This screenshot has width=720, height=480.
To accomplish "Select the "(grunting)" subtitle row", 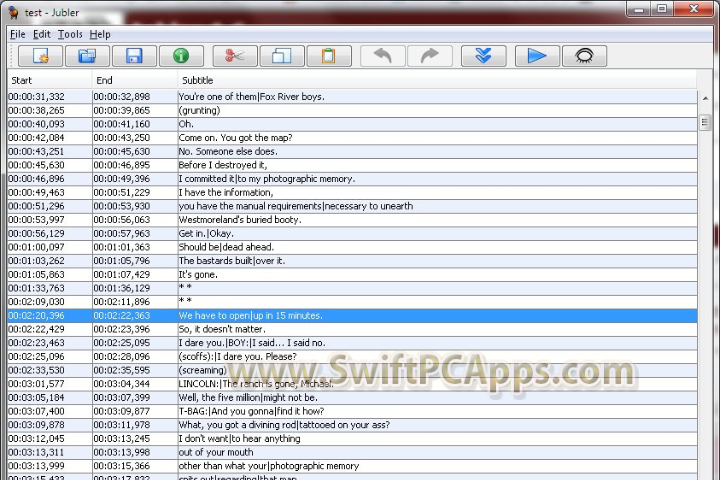I will click(x=352, y=111).
